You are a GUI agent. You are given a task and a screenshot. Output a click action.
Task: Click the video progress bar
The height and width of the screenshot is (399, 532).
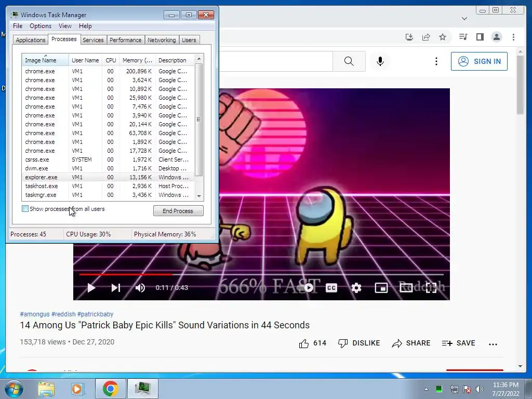(261, 274)
